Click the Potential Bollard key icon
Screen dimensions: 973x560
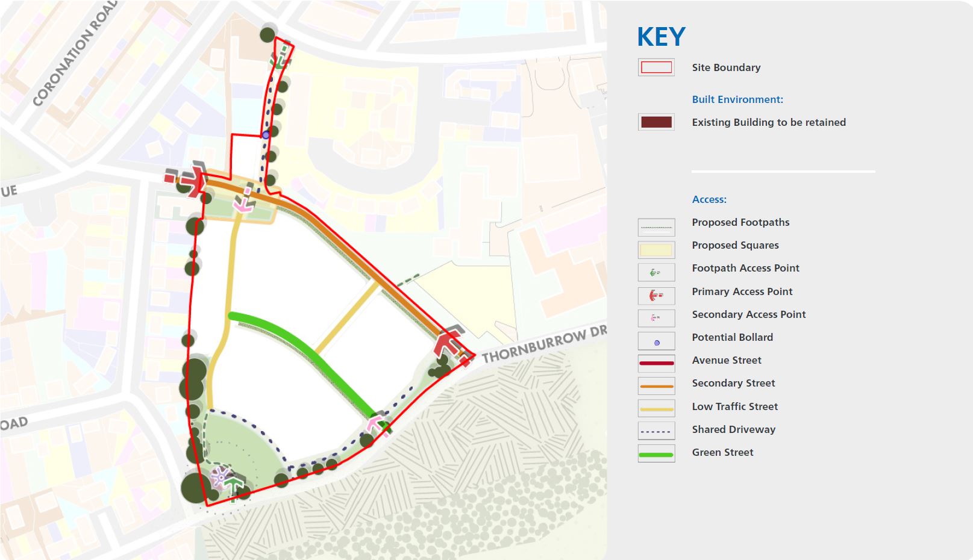click(x=656, y=341)
